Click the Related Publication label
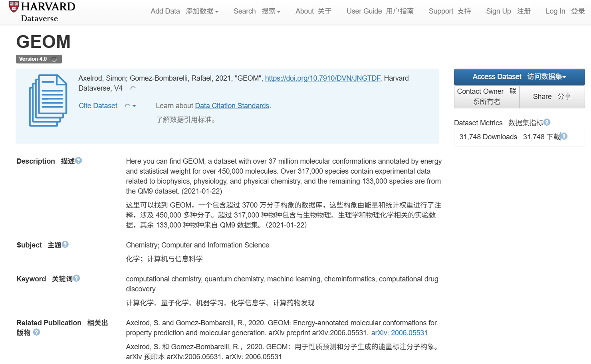The image size is (591, 364). [49, 323]
